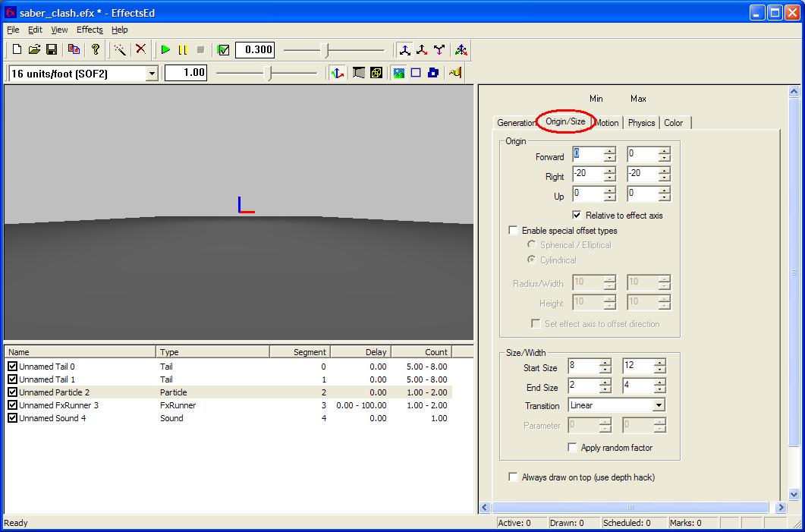Click up arrow on Start Size Min spinner
Image resolution: width=805 pixels, height=532 pixels.
pyautogui.click(x=605, y=363)
